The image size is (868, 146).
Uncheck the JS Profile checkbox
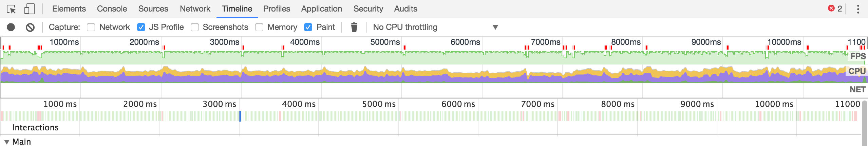(x=141, y=27)
